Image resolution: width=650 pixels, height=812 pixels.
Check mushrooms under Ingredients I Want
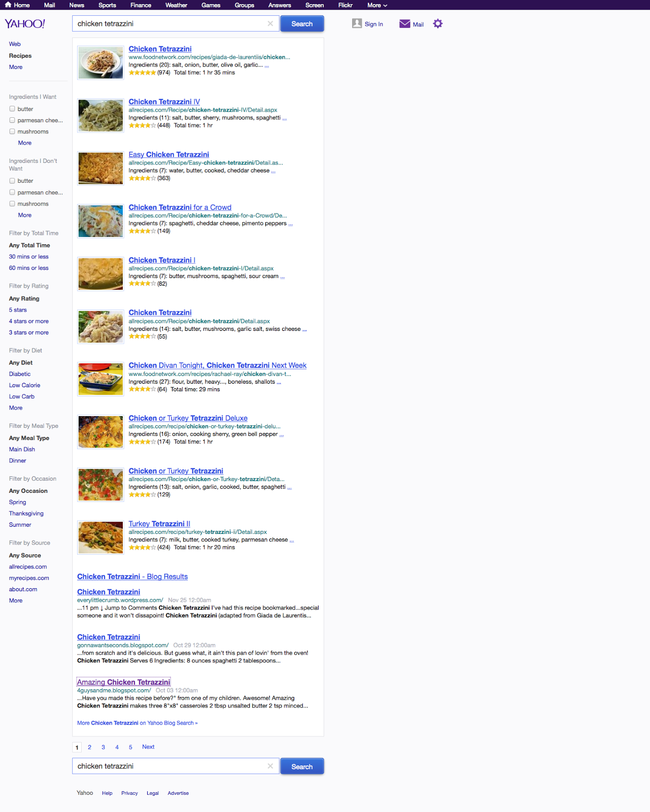12,131
